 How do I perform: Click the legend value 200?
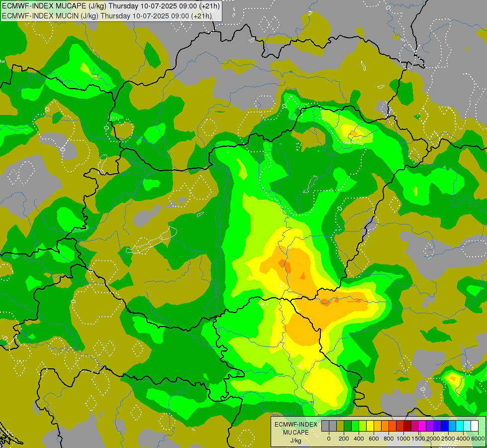point(344,439)
